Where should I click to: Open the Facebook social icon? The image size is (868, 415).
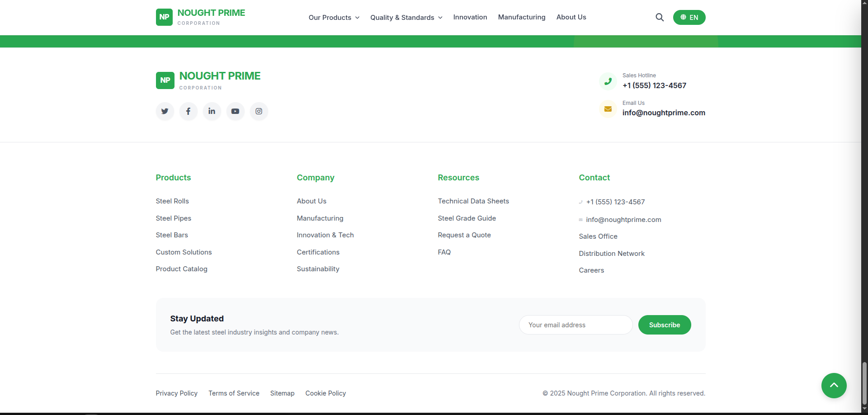tap(189, 111)
